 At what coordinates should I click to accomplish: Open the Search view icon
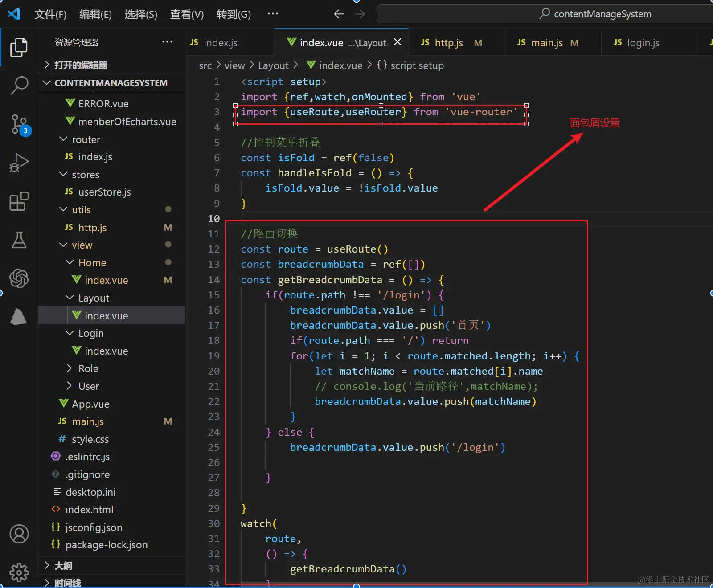click(x=19, y=85)
